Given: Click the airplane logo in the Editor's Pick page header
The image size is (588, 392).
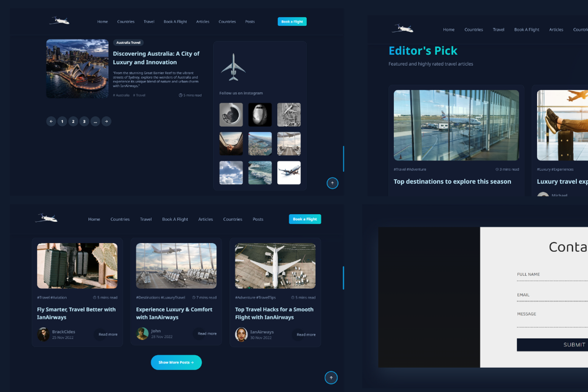Looking at the screenshot, I should [402, 28].
